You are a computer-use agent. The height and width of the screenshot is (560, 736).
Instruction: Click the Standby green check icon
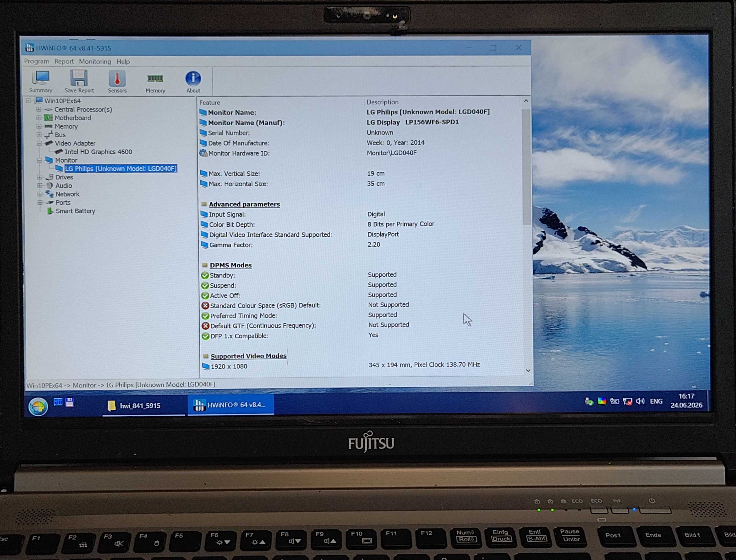point(205,275)
